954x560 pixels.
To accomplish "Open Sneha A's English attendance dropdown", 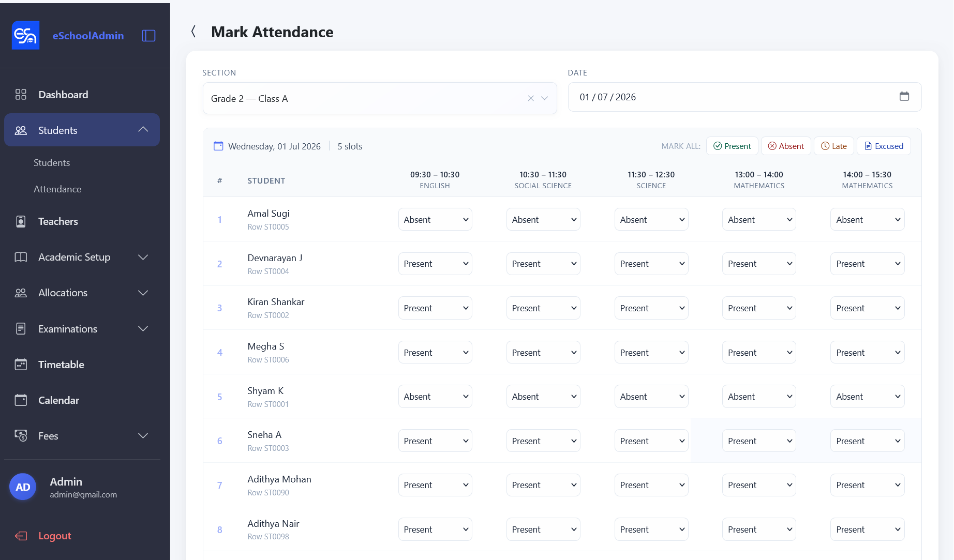I will (435, 441).
